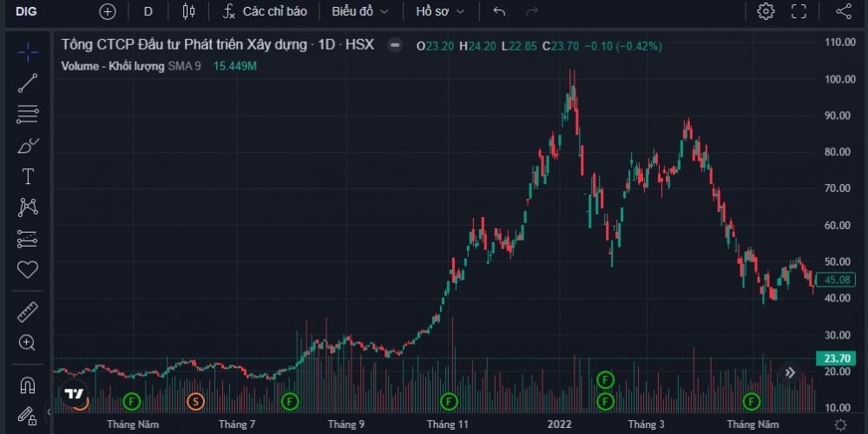Open the DIG symbol search
The height and width of the screenshot is (434, 868).
coord(26,11)
